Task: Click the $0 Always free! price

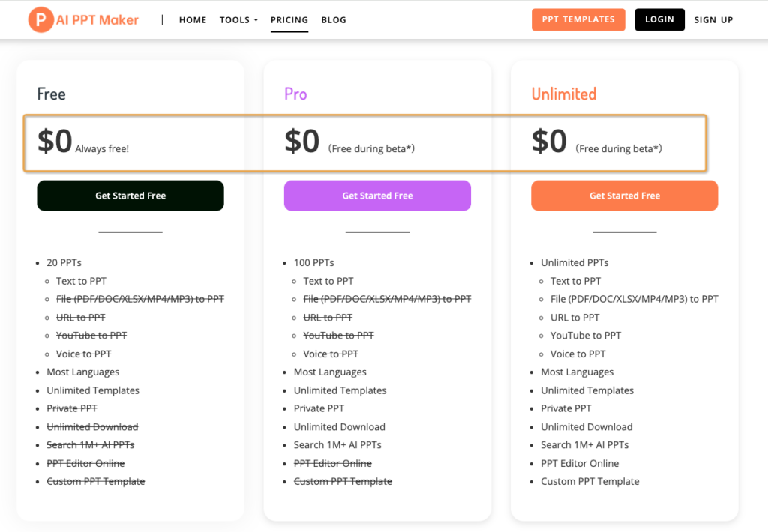Action: coord(82,142)
